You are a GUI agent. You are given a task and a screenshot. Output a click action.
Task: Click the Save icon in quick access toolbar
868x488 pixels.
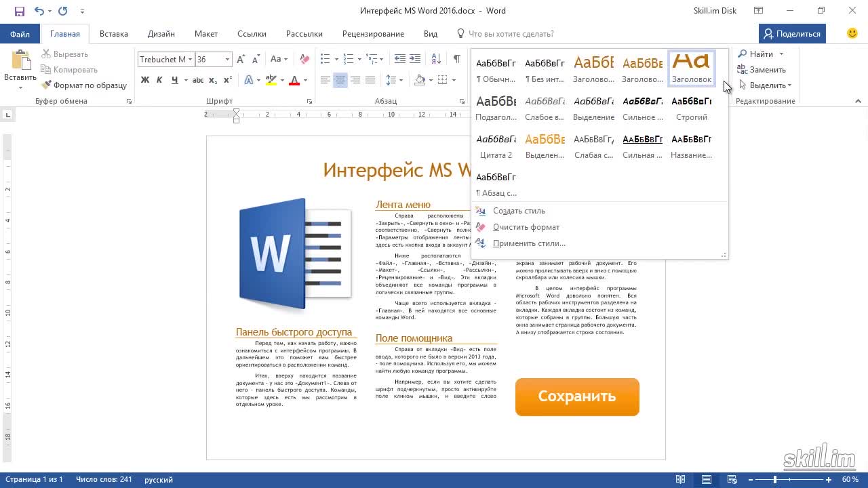point(19,11)
